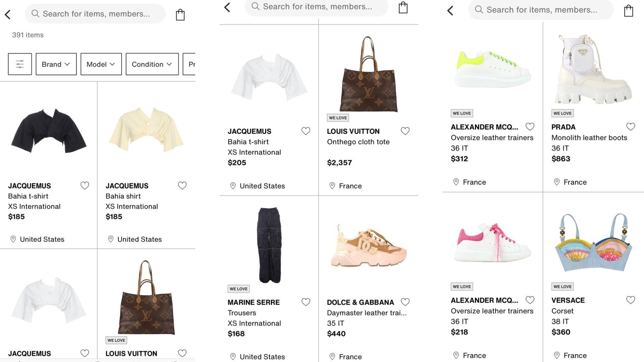
Task: Open shopping bag in the middle panel
Action: pos(403,7)
